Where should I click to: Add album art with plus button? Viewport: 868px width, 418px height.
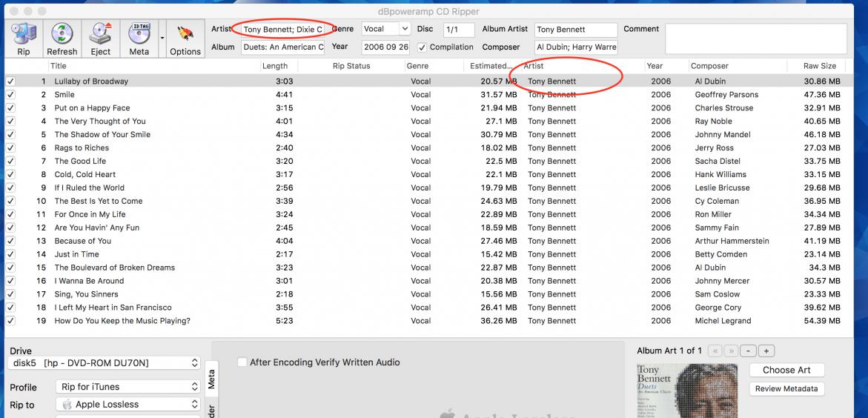766,351
